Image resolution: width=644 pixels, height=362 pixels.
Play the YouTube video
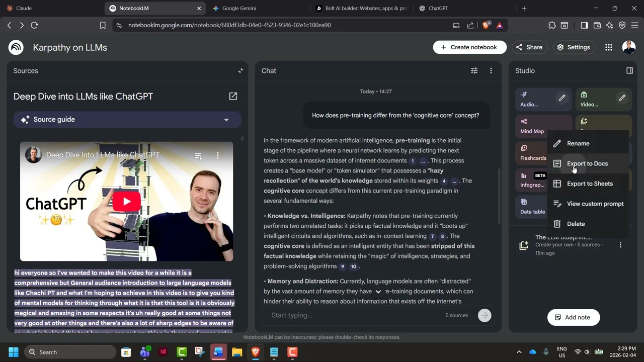click(126, 202)
